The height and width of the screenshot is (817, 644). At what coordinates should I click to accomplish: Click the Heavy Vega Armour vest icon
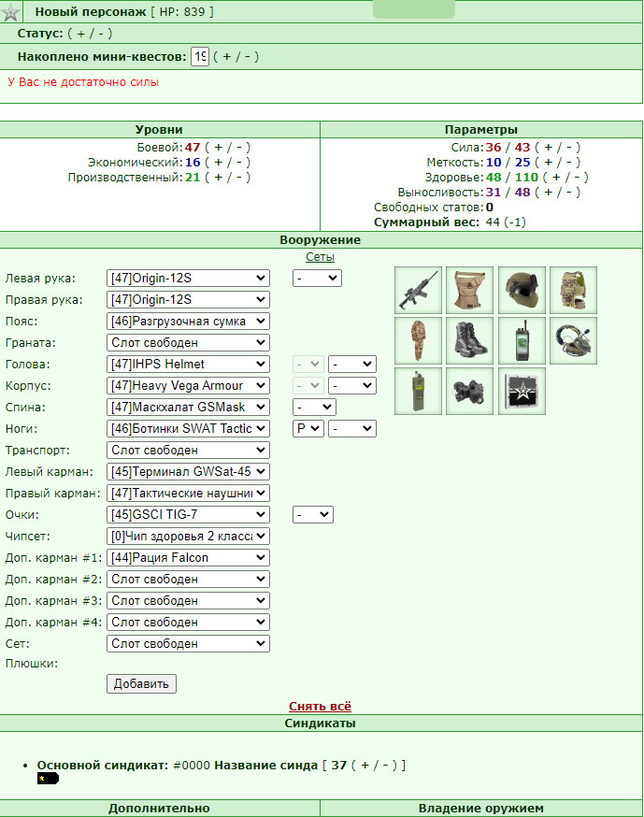pos(573,290)
